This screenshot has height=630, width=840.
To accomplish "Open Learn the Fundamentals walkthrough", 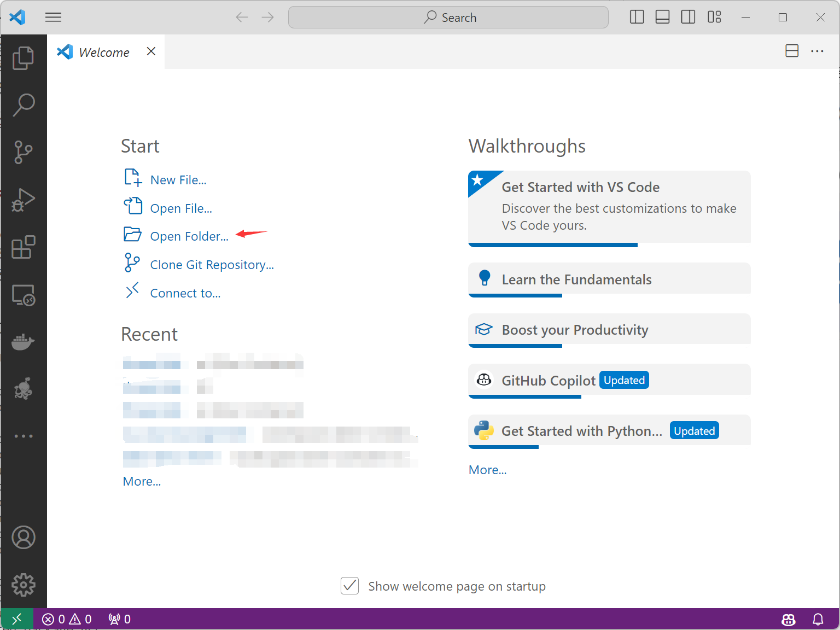I will click(x=609, y=279).
